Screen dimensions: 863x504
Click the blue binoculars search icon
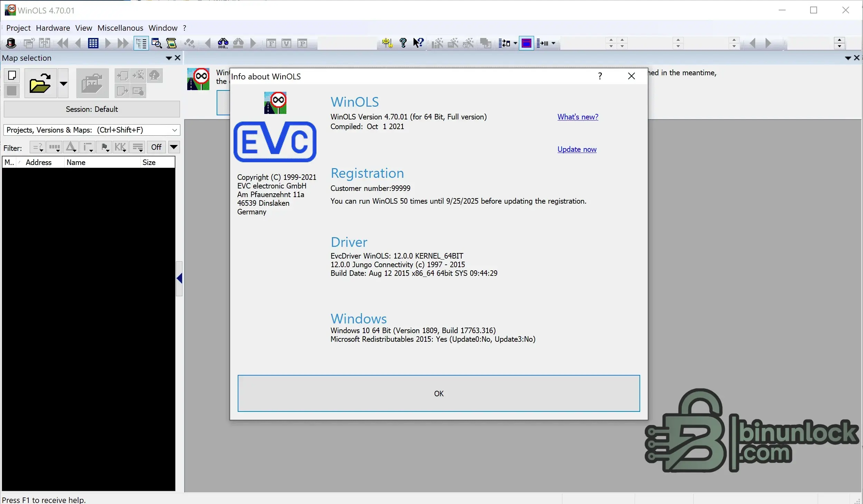[223, 43]
